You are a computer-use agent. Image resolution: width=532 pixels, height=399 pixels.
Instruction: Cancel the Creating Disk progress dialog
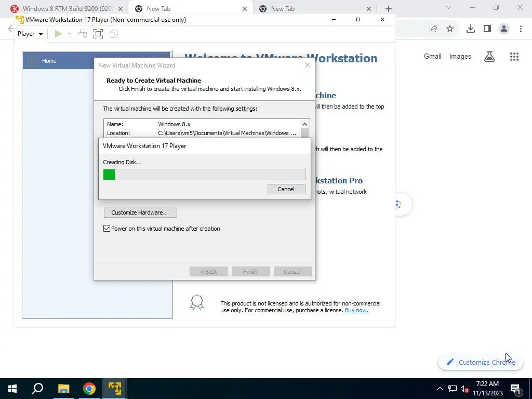pyautogui.click(x=286, y=189)
